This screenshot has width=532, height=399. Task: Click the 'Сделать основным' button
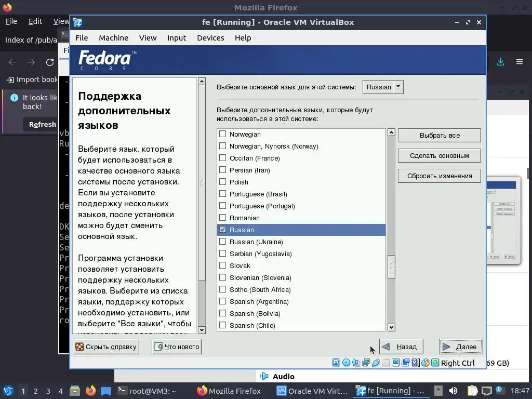click(440, 156)
